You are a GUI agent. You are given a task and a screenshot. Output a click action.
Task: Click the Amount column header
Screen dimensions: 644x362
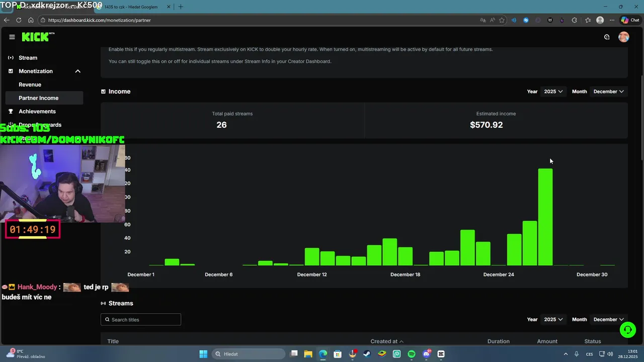[547, 341]
